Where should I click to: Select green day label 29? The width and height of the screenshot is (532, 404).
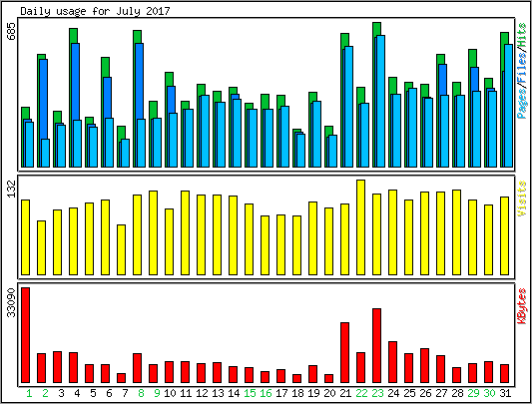click(473, 393)
